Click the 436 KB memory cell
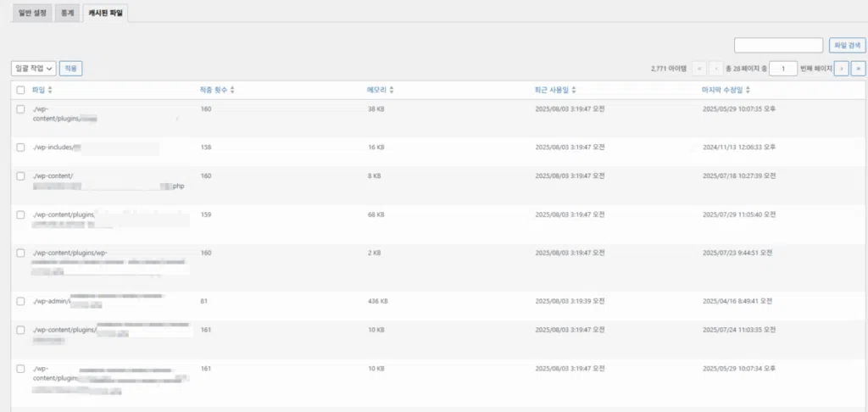 pos(378,301)
